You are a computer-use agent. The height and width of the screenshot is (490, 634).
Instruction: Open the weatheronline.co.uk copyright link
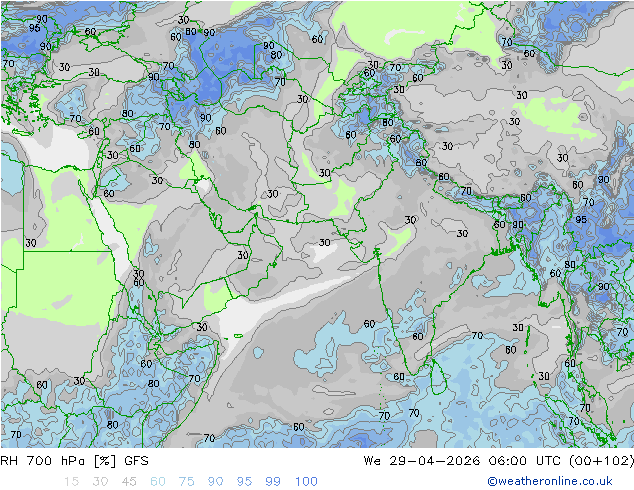pos(550,481)
